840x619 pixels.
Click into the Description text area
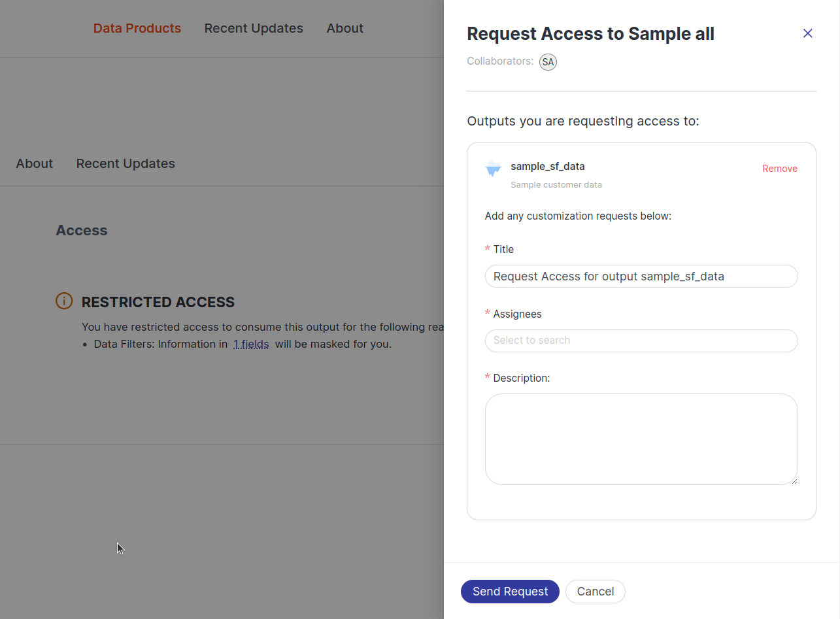[x=641, y=439]
